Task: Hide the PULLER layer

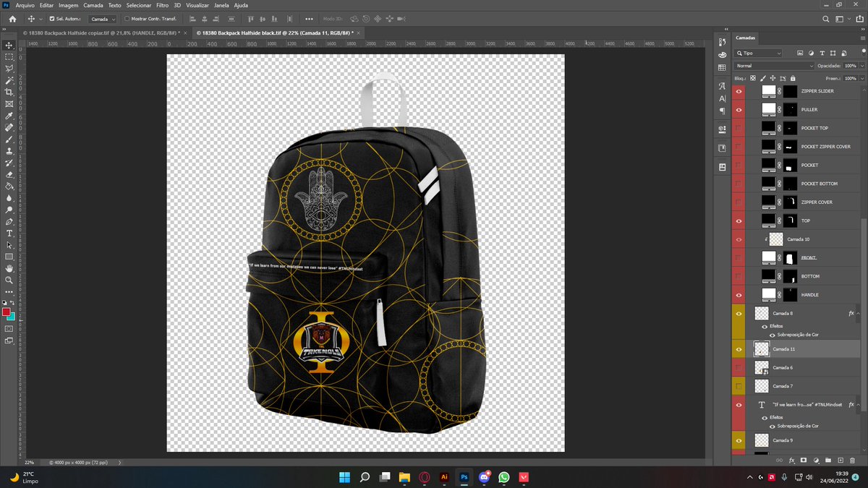Action: pyautogui.click(x=739, y=110)
